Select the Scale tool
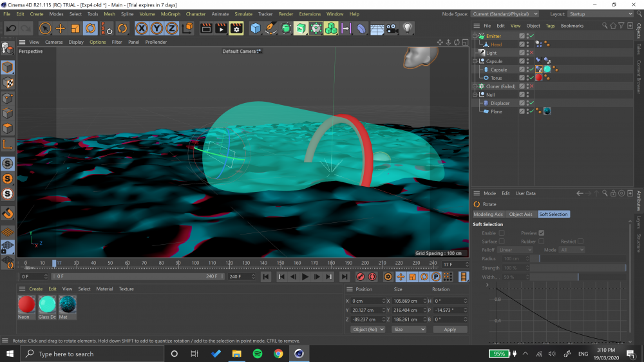Viewport: 644px width, 362px height. 75,28
